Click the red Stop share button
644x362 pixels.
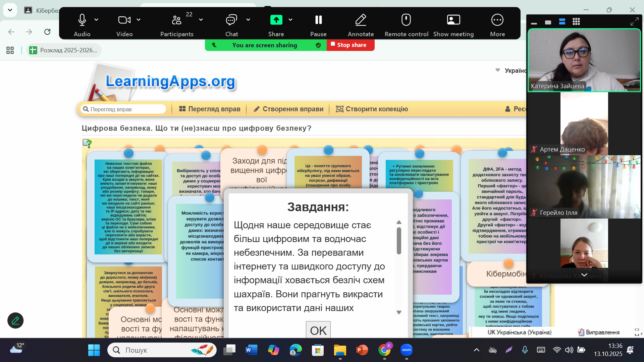(x=350, y=45)
